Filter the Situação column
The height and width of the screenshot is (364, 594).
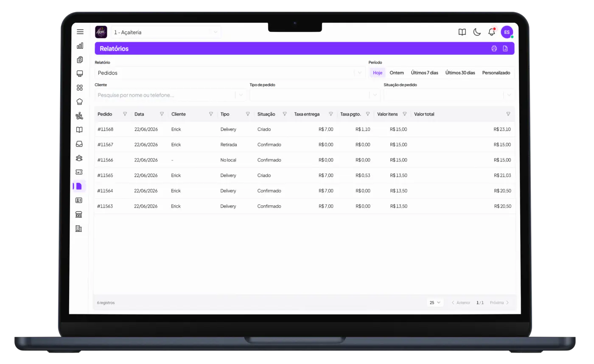pyautogui.click(x=285, y=114)
